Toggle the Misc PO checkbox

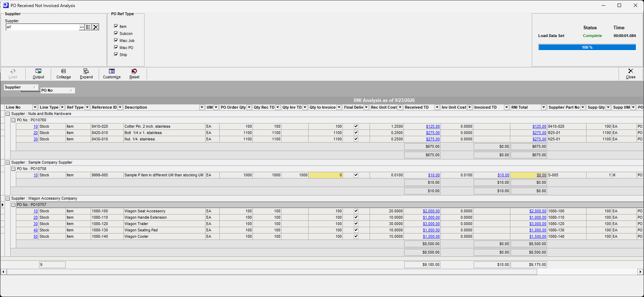click(116, 47)
